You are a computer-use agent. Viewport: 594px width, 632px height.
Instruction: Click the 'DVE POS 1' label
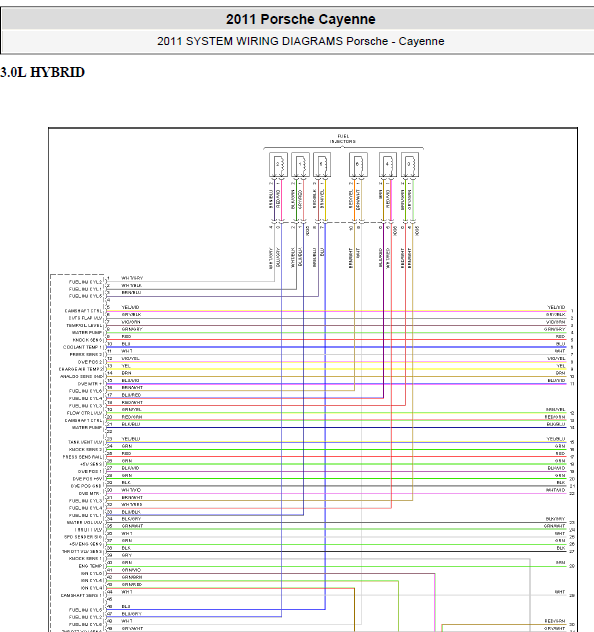click(x=91, y=471)
